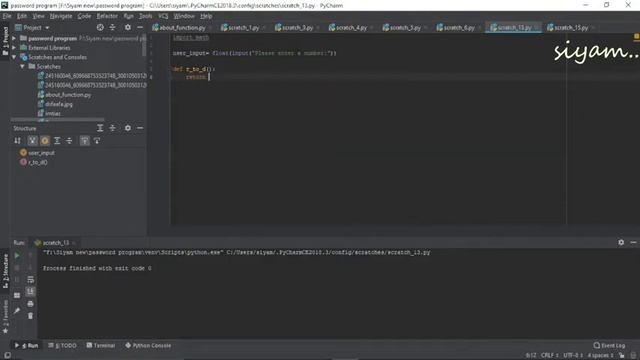Screen dimensions: 640x360
Task: Collapse the Scratches folder node
Action: [x=22, y=67]
